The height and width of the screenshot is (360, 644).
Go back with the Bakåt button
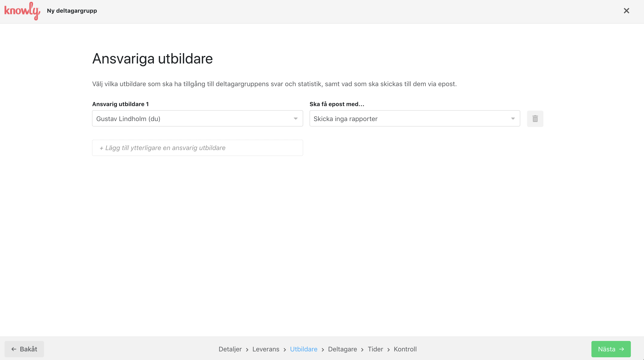click(x=24, y=349)
